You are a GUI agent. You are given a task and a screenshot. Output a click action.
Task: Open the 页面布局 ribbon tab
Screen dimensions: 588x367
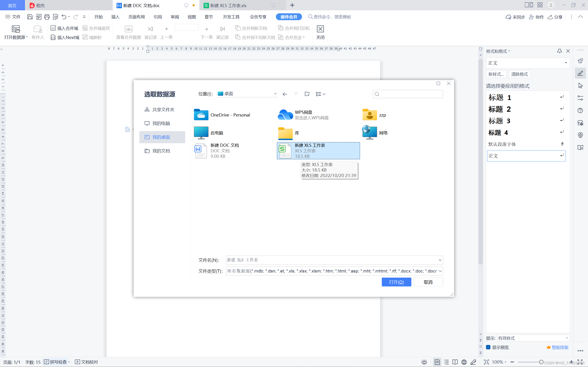point(136,17)
